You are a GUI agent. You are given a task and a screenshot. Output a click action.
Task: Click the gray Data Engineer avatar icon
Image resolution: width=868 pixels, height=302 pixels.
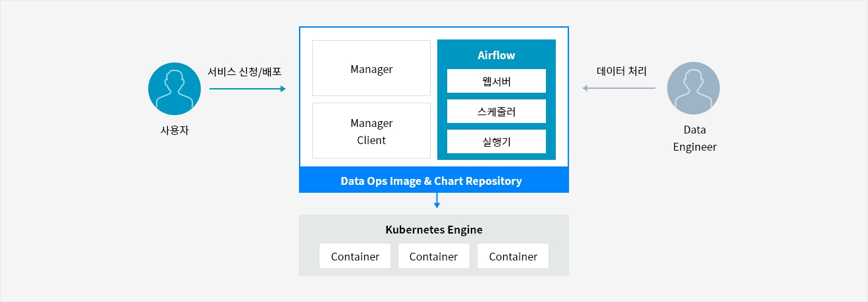(x=693, y=89)
